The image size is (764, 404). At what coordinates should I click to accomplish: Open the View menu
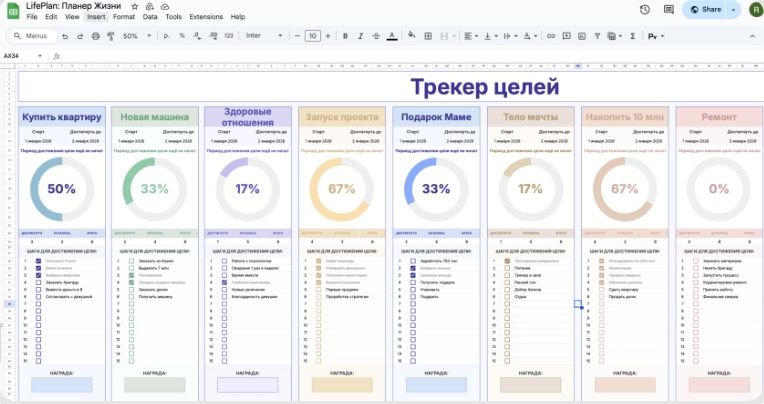tap(72, 17)
